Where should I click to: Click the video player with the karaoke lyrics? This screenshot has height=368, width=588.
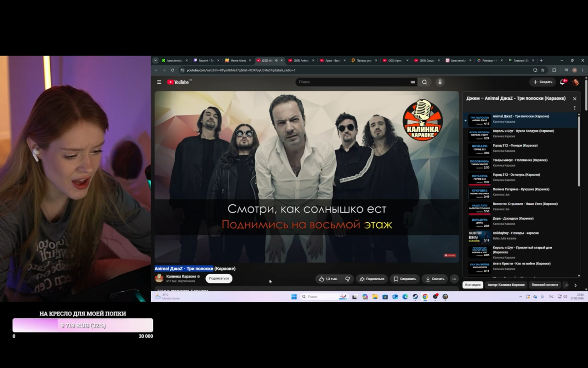pyautogui.click(x=307, y=177)
